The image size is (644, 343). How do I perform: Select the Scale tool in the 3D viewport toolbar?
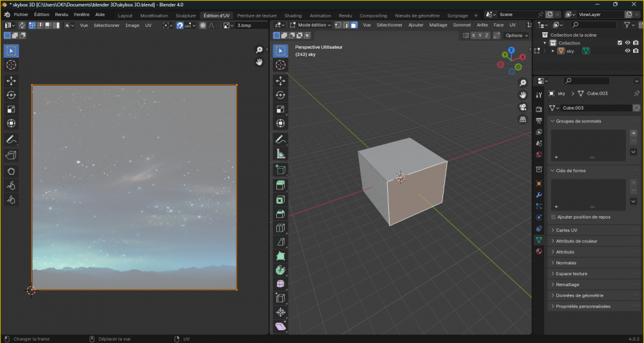[281, 109]
